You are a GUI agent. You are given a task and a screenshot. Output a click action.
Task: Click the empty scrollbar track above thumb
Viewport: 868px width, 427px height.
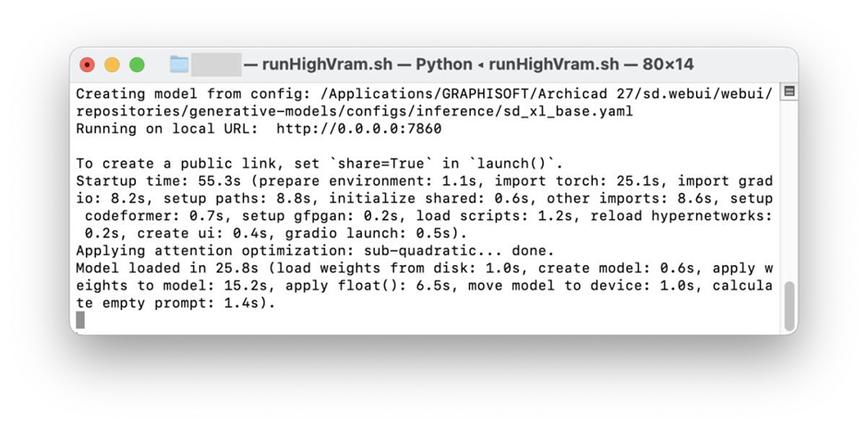pyautogui.click(x=790, y=189)
